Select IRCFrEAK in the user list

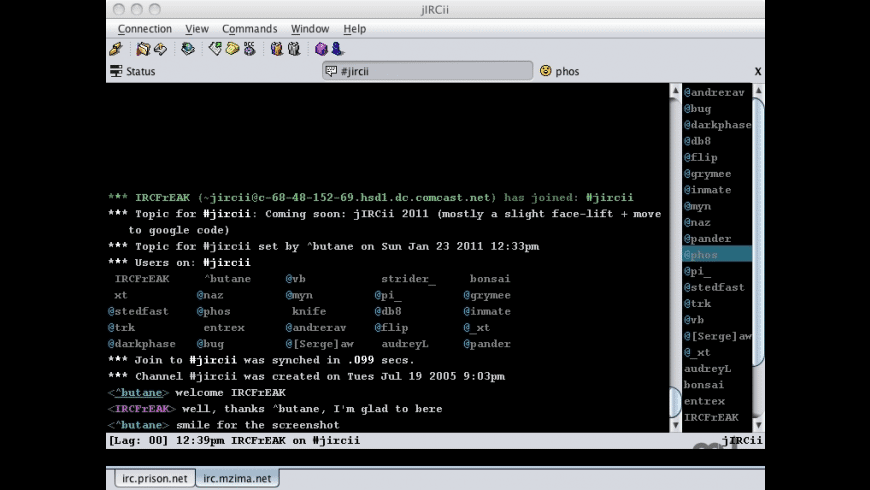tap(717, 417)
